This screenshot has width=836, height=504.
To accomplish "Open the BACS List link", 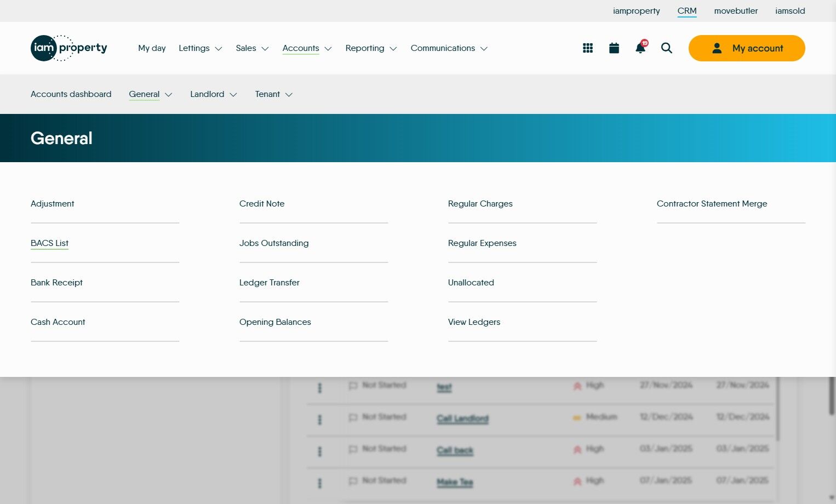I will pyautogui.click(x=50, y=243).
